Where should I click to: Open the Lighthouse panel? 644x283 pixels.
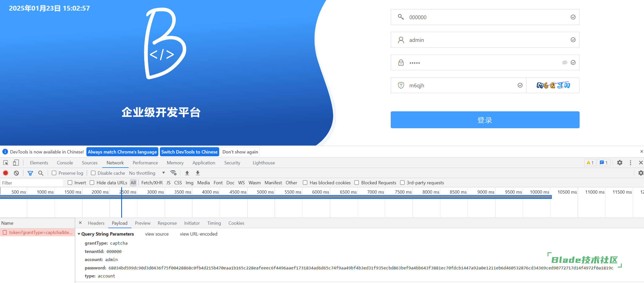point(264,163)
